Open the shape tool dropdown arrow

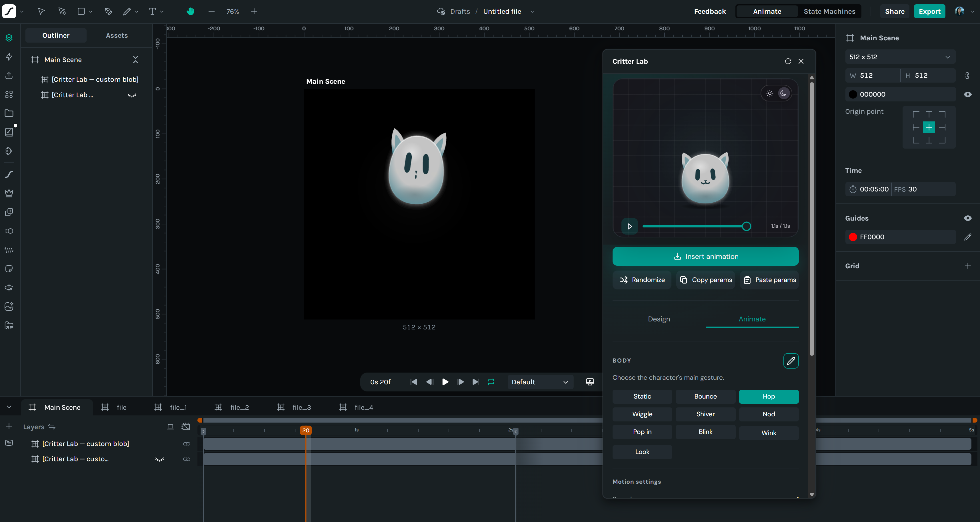(x=91, y=11)
